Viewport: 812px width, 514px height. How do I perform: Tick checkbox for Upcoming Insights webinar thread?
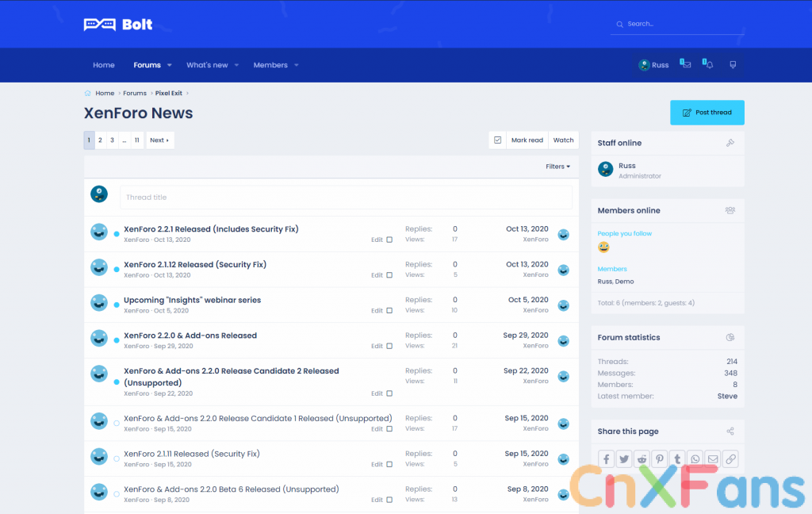389,311
